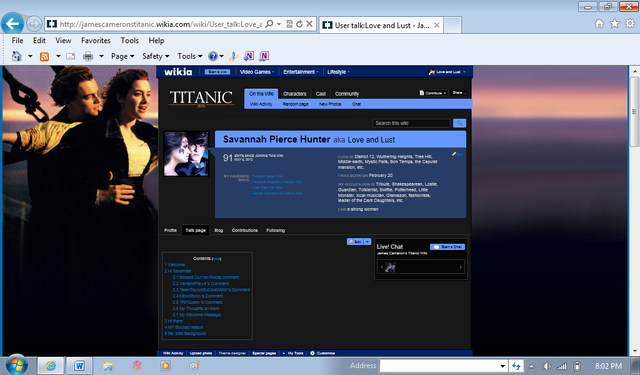Open the Help menu
Screen dimensions: 640x375
click(156, 40)
